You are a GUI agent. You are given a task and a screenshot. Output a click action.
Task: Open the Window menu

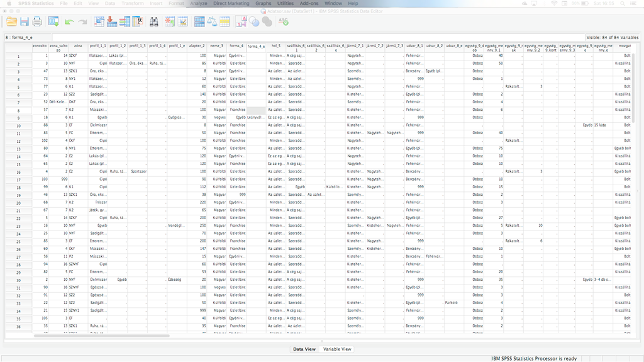[333, 3]
